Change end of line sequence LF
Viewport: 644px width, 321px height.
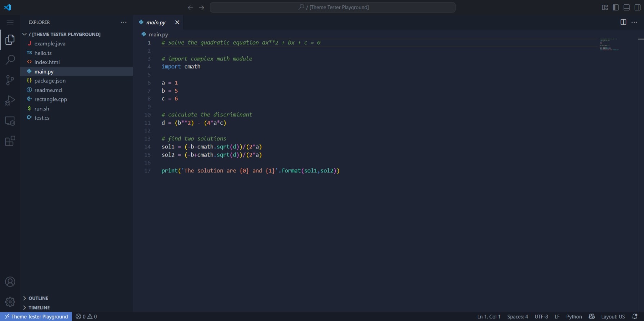(557, 317)
